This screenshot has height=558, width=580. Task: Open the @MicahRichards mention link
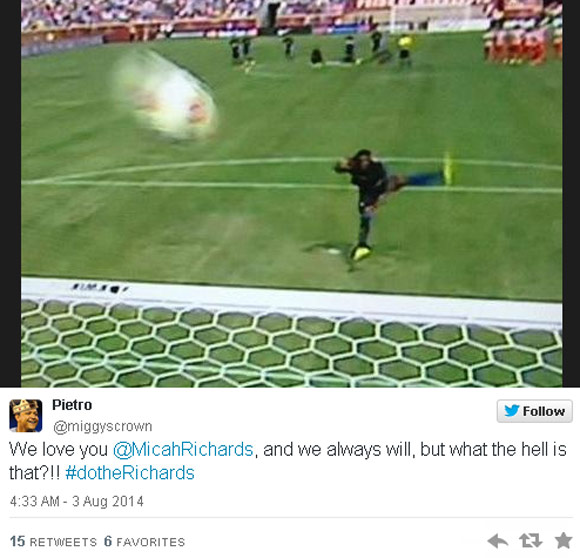click(183, 450)
